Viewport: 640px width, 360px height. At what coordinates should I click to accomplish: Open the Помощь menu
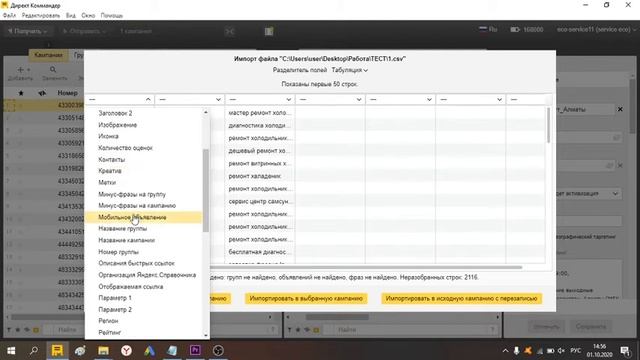112,16
